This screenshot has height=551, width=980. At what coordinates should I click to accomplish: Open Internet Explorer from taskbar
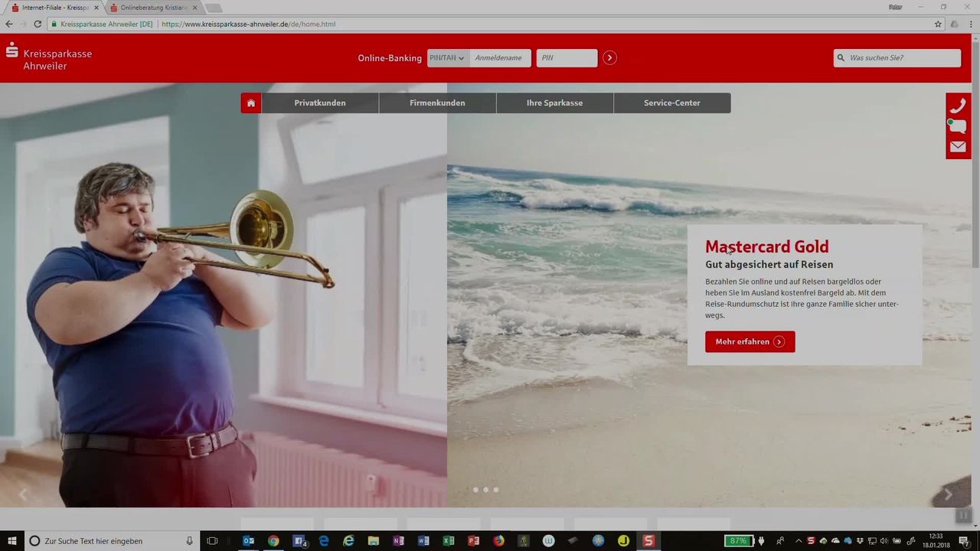coord(348,540)
